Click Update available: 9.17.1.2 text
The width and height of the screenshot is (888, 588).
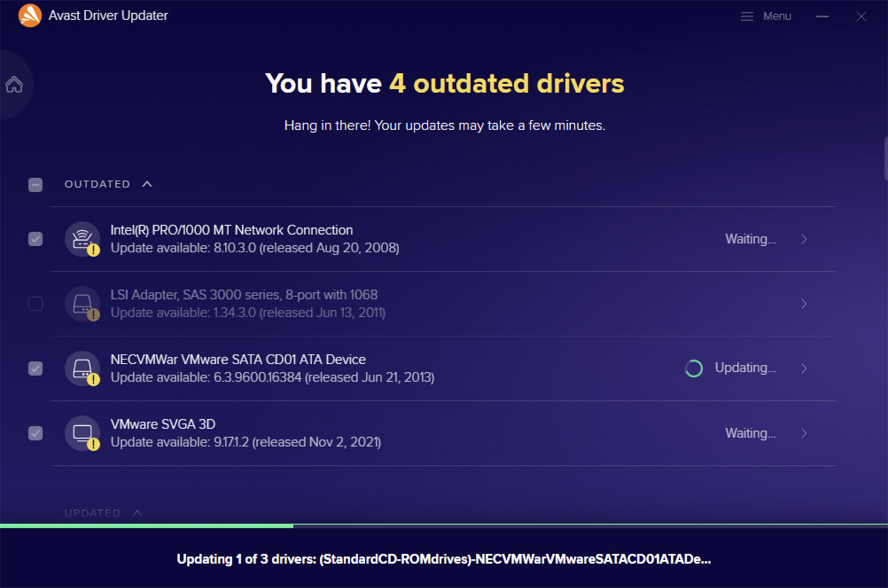(246, 442)
